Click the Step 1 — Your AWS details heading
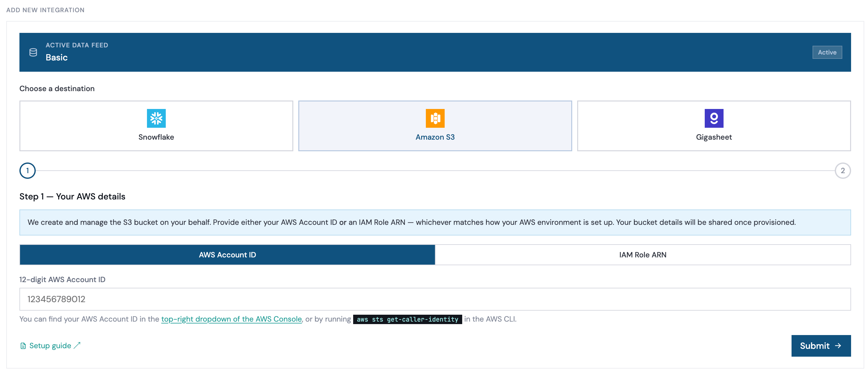This screenshot has width=868, height=372. [x=72, y=197]
